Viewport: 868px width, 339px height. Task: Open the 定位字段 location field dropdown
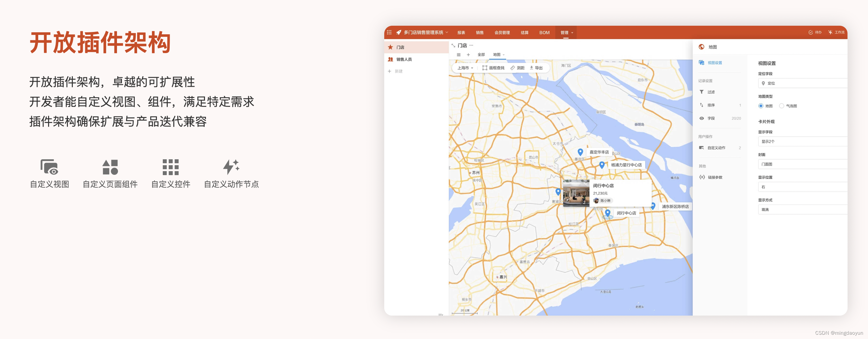pyautogui.click(x=802, y=83)
